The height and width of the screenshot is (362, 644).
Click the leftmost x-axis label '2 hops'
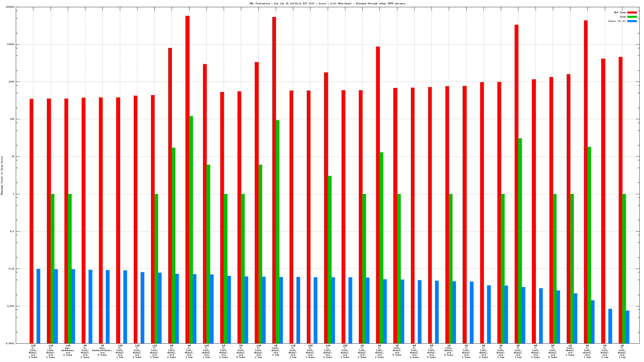point(33,357)
